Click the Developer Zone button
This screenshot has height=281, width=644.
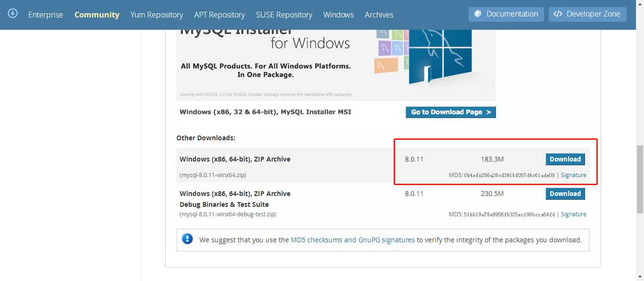[x=587, y=14]
